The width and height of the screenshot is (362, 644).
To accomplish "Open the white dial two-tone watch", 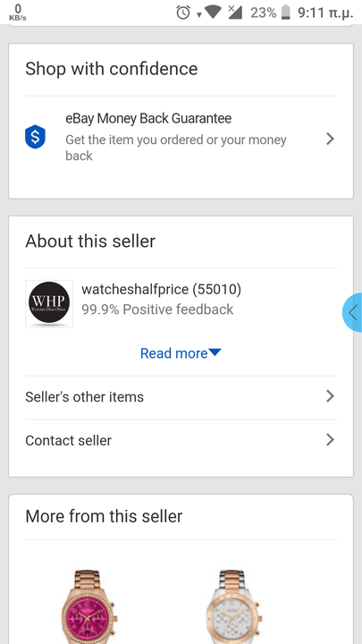I will click(233, 606).
